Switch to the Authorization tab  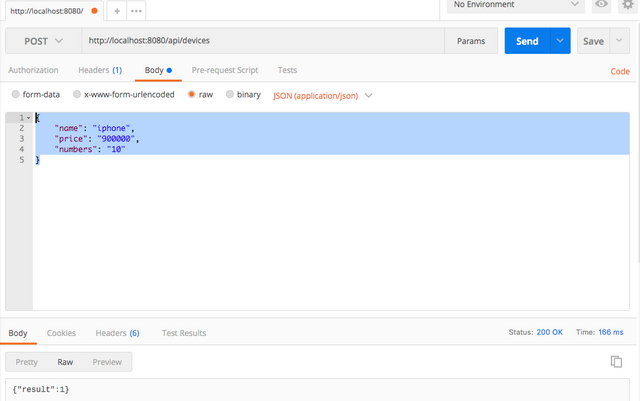coord(33,70)
